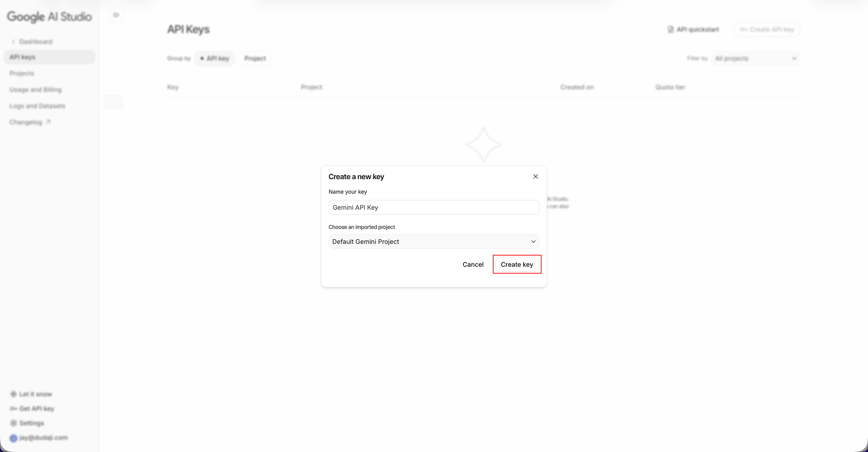The height and width of the screenshot is (452, 868).
Task: Open the All projects filter dropdown
Action: coord(755,58)
